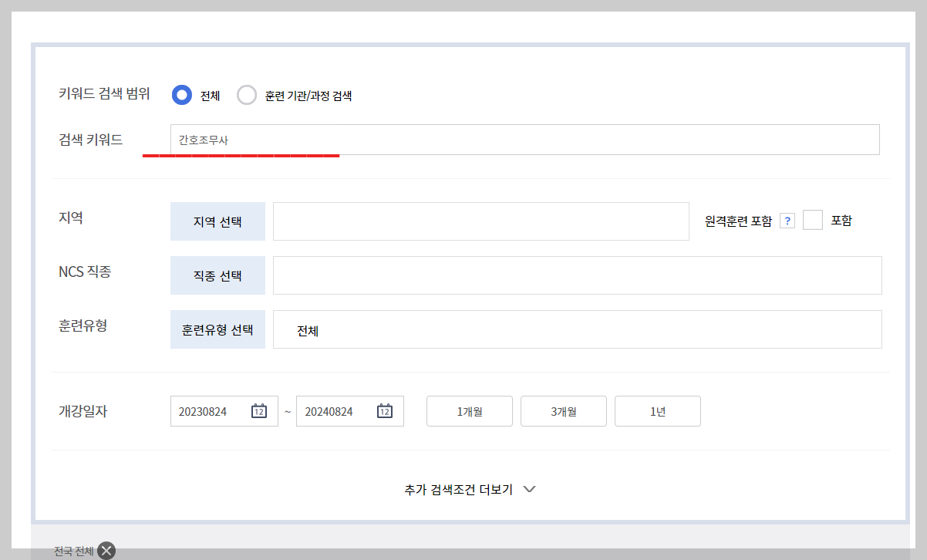Image resolution: width=927 pixels, height=560 pixels.
Task: Enable the 원격훈련 포함 checkbox
Action: [813, 220]
